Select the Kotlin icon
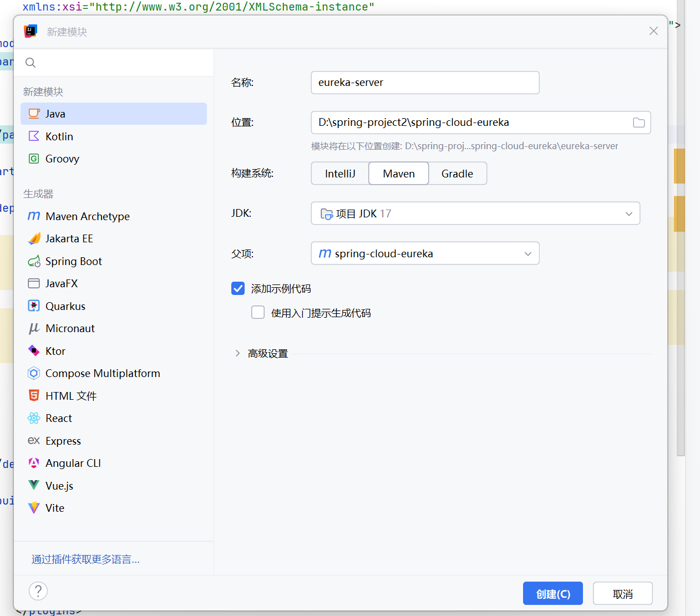This screenshot has width=700, height=616. (34, 136)
